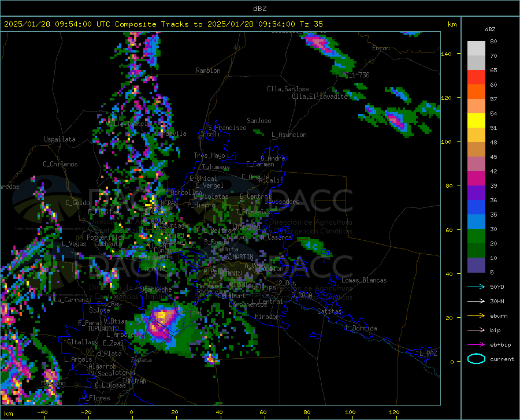Select the gold 51–48 dBZ swatch
Image resolution: width=520 pixels, height=420 pixels.
point(476,135)
